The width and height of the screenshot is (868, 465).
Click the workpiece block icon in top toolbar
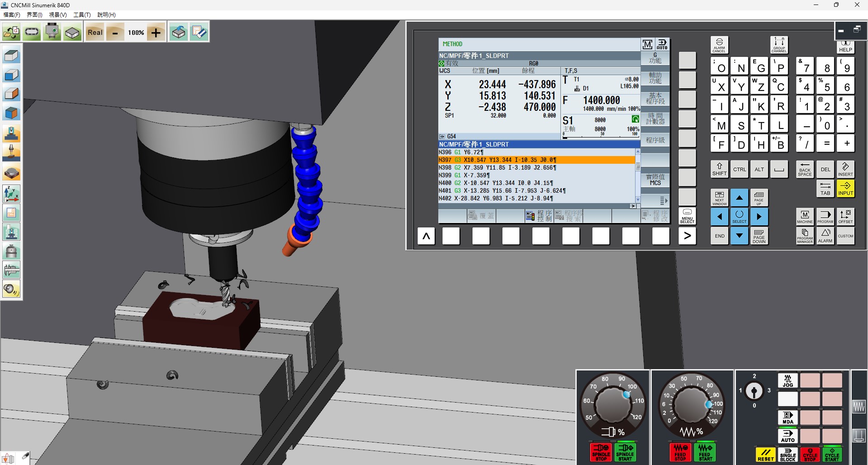(x=72, y=32)
